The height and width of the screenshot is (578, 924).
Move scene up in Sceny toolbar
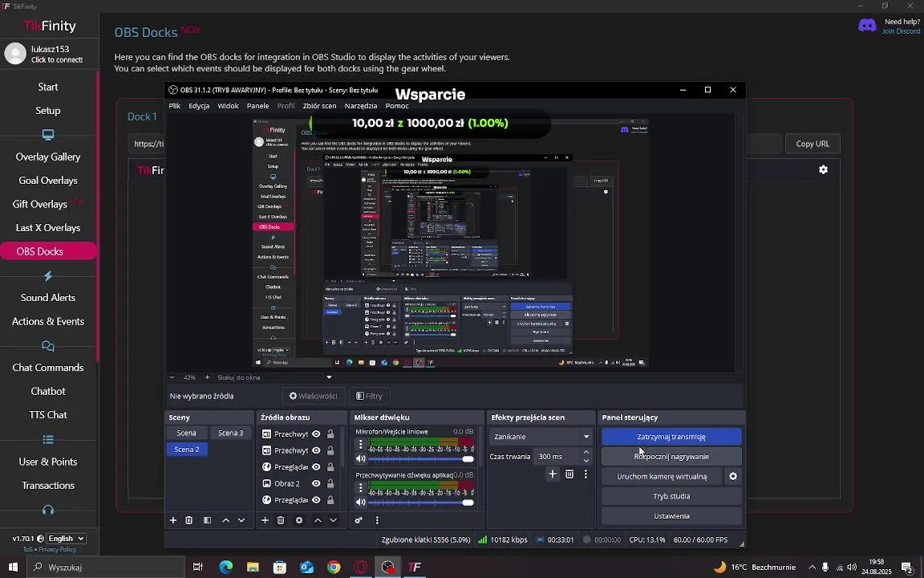coord(225,520)
